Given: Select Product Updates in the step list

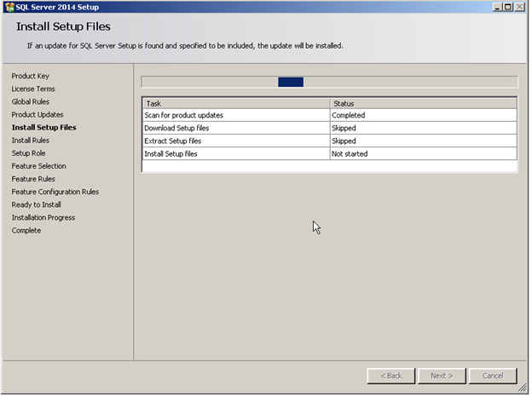Looking at the screenshot, I should [x=38, y=115].
